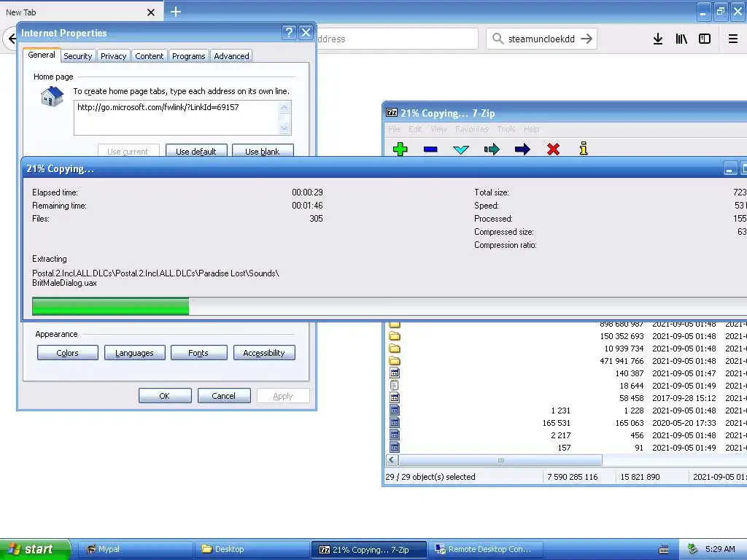Click the left scroll arrow in 7-Zip list
Image resolution: width=747 pixels, height=560 pixels.
pyautogui.click(x=392, y=460)
